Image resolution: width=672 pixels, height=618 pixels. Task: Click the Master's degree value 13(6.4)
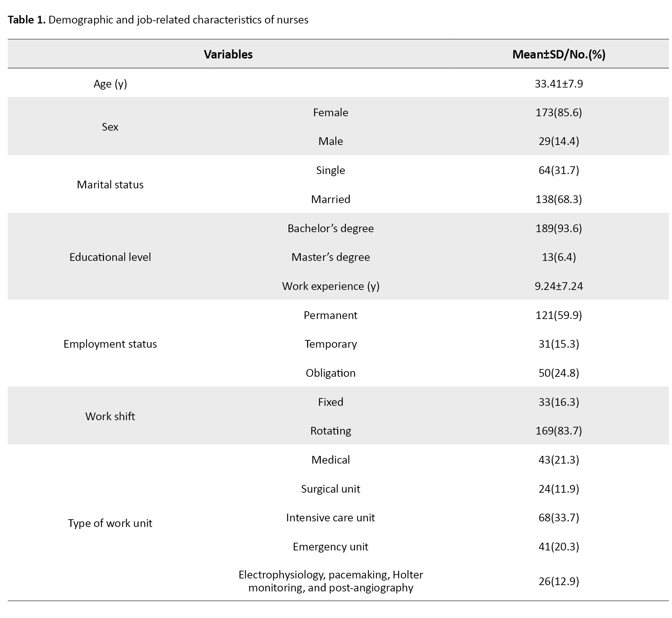[559, 257]
